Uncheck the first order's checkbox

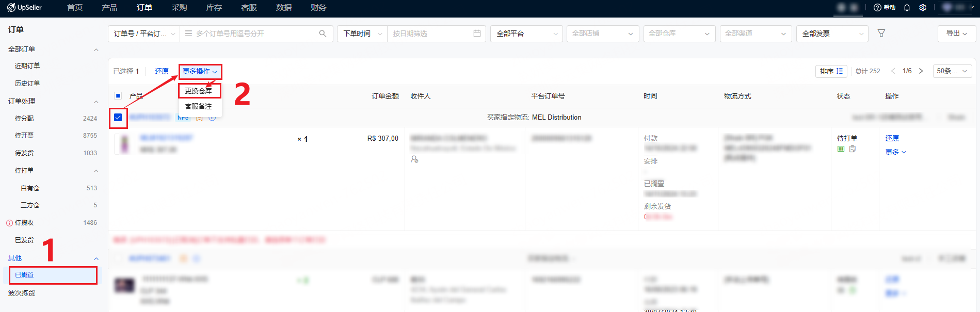pos(118,118)
